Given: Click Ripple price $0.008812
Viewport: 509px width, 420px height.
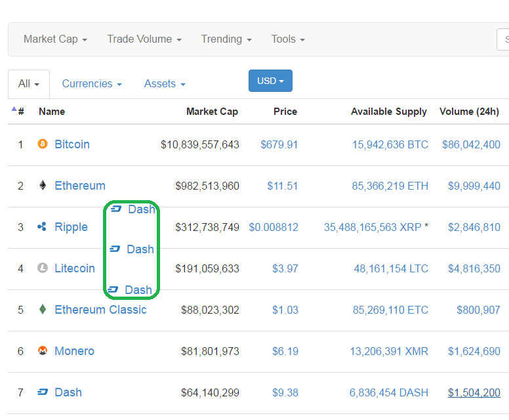Looking at the screenshot, I should (274, 227).
